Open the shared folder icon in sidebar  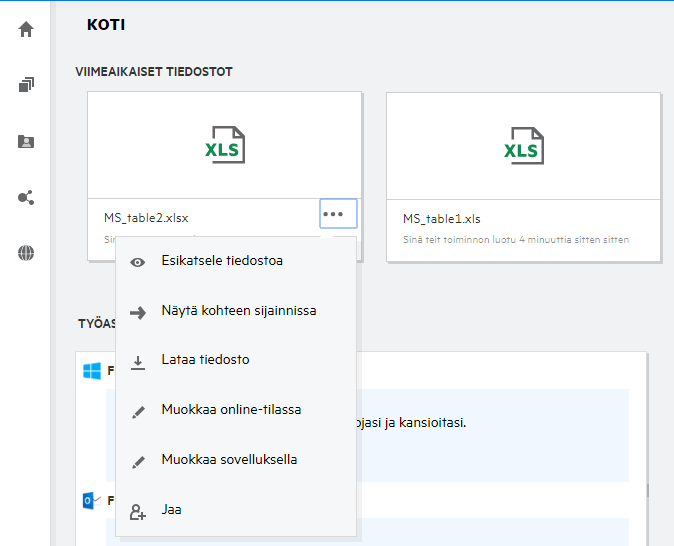[26, 141]
